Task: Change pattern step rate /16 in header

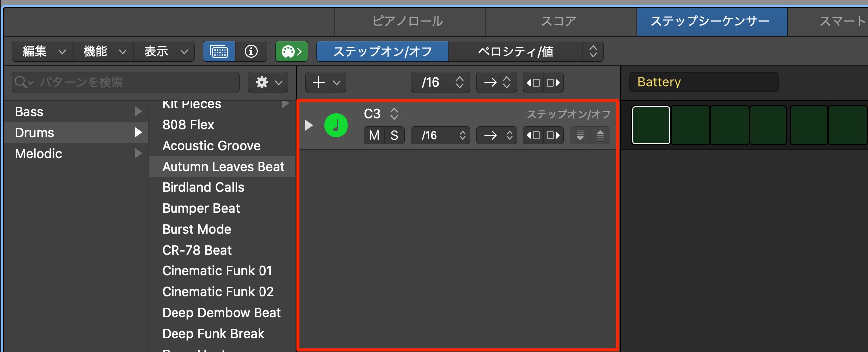Action: click(x=440, y=83)
